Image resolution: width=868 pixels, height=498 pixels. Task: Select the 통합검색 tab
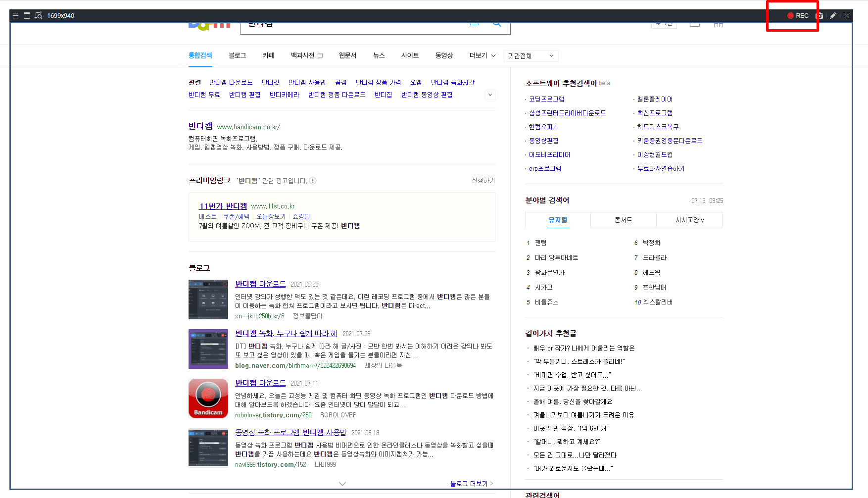tap(200, 55)
